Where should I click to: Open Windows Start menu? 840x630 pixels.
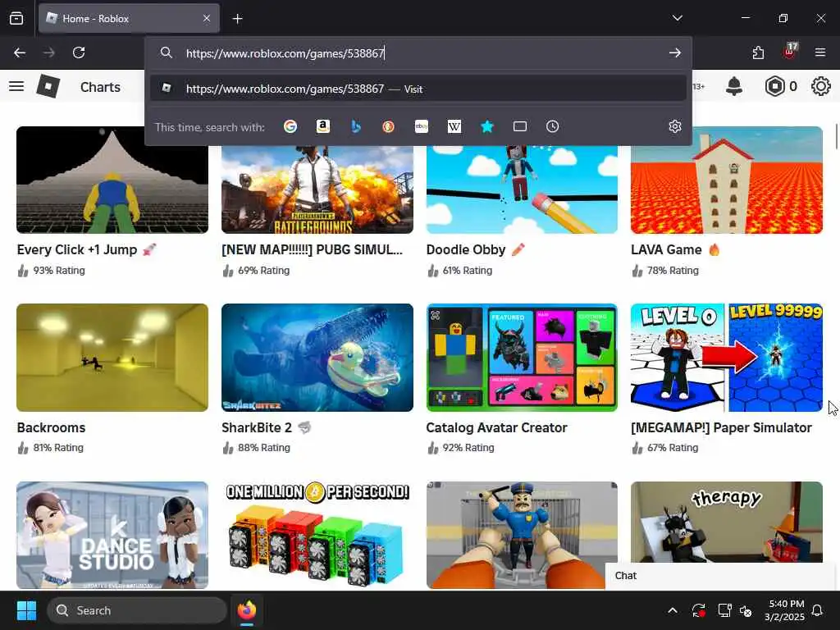tap(26, 610)
